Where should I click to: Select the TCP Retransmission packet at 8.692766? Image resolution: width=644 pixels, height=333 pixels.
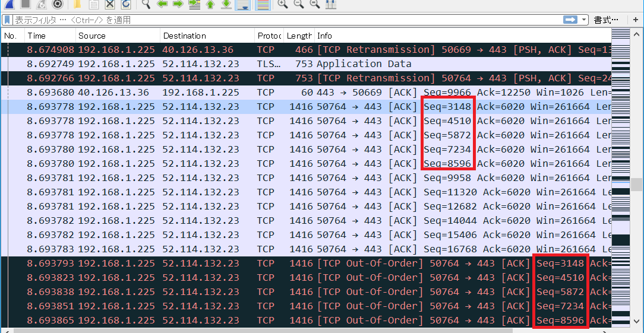[x=306, y=78]
